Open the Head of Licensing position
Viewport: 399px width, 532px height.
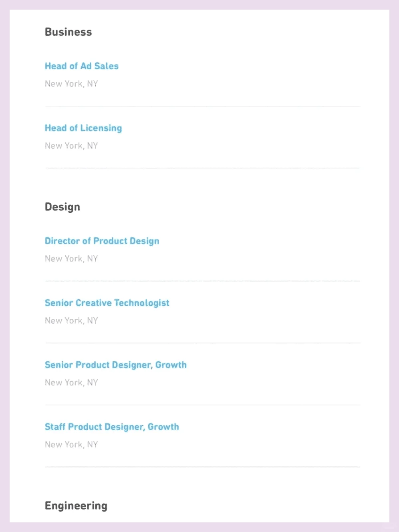(x=83, y=128)
